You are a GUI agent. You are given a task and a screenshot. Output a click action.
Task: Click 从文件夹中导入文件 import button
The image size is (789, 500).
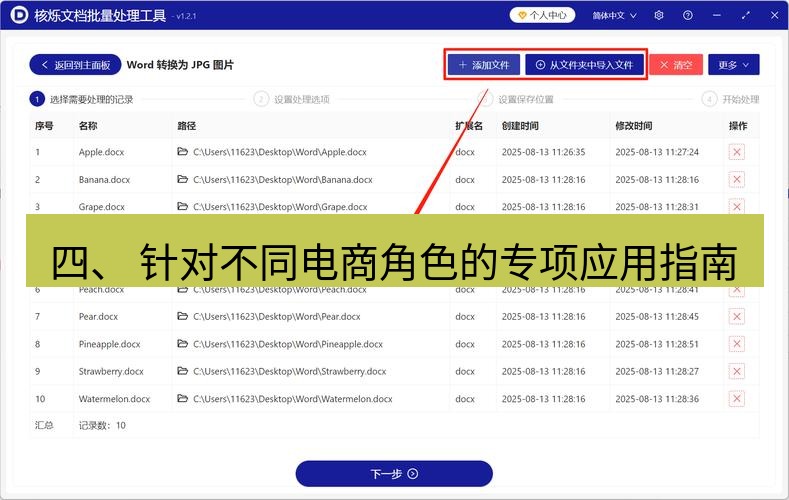(x=584, y=65)
